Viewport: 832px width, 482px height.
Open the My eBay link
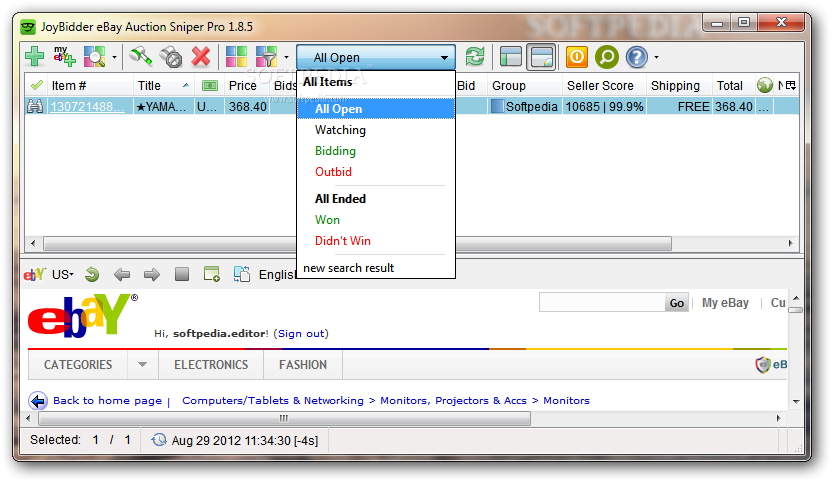tap(725, 303)
